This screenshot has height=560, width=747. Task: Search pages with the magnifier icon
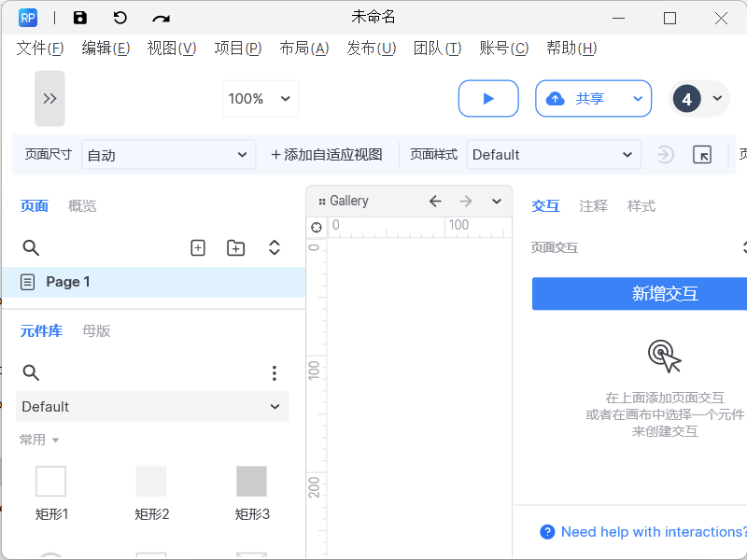(31, 247)
